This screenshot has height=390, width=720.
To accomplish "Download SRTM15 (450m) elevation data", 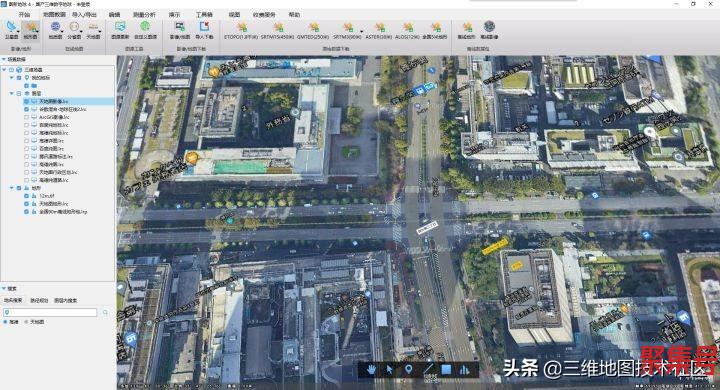I will pos(277,30).
